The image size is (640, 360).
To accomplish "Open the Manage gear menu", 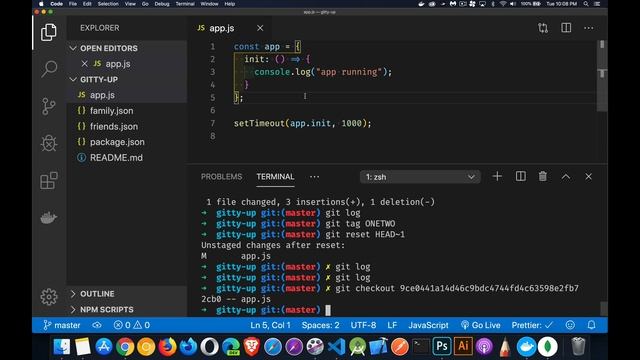I will [49, 297].
